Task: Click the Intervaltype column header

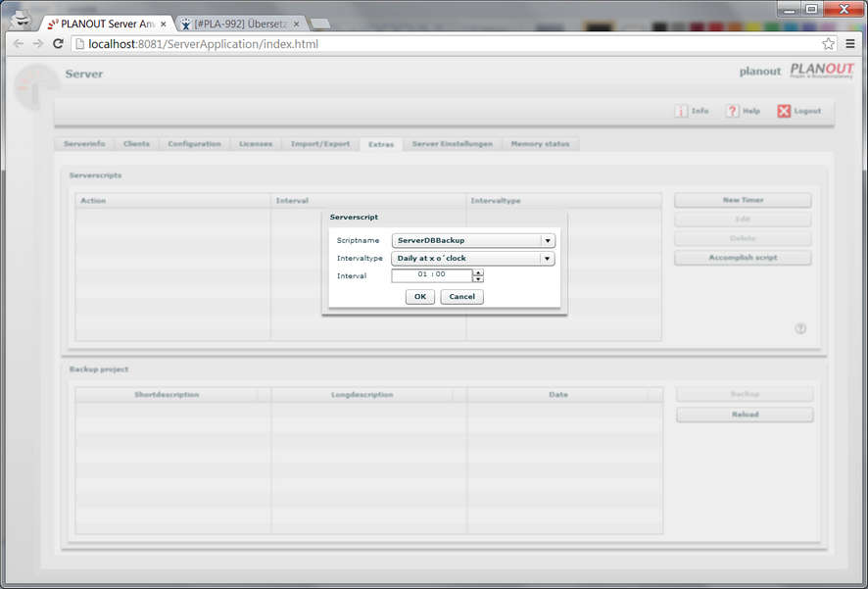Action: point(564,200)
